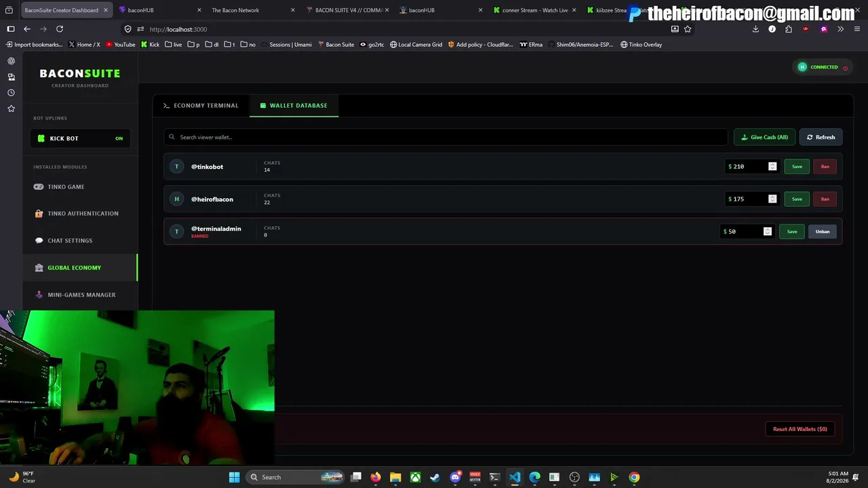
Task: Click the Kick Bot green logo icon
Action: click(x=41, y=138)
